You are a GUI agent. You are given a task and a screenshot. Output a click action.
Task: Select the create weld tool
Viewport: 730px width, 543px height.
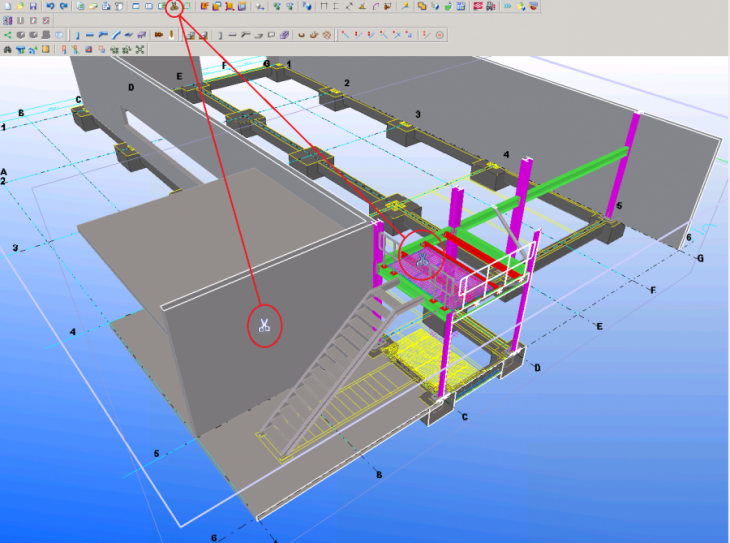tap(171, 35)
